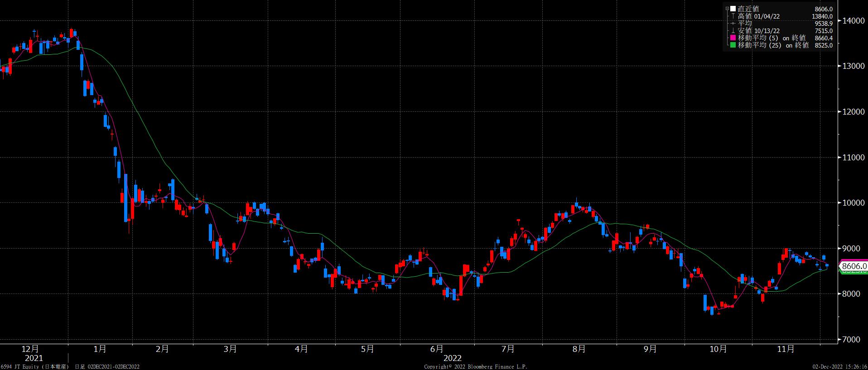Image resolution: width=868 pixels, height=370 pixels.
Task: Click the 7000 price axis label
Action: coord(854,340)
